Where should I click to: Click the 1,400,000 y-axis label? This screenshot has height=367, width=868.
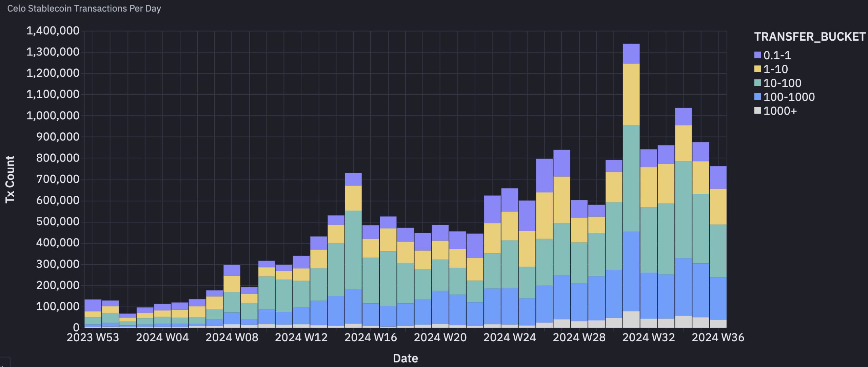(x=53, y=31)
